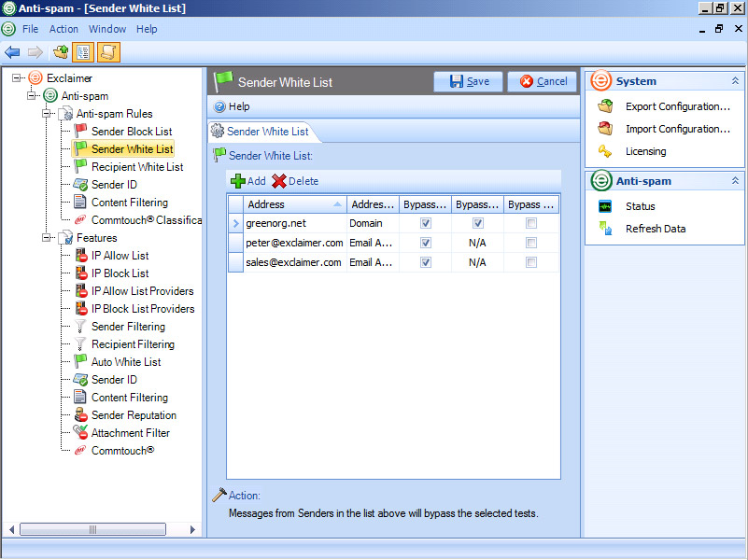748x560 pixels.
Task: Cancel the Sender White List changes
Action: (x=542, y=81)
